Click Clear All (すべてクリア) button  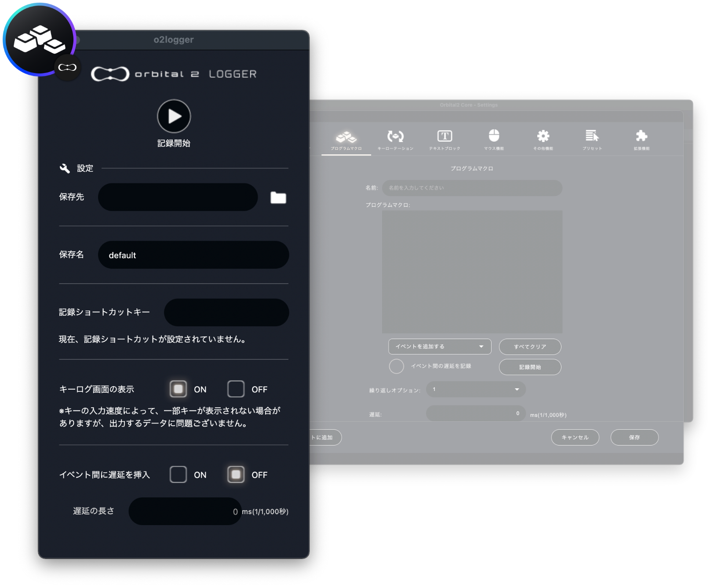[530, 347]
